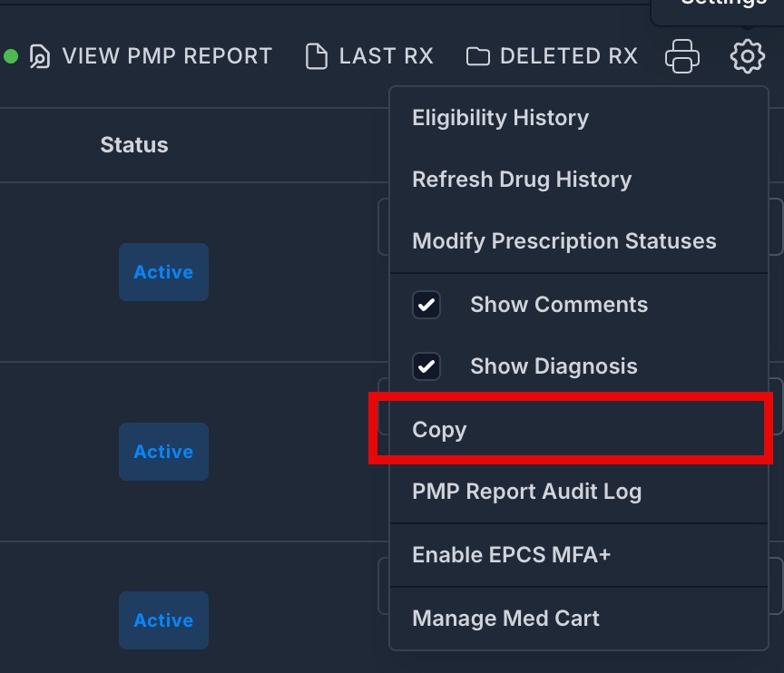Image resolution: width=784 pixels, height=673 pixels.
Task: Click the PMP report document-search icon
Action: pyautogui.click(x=40, y=56)
